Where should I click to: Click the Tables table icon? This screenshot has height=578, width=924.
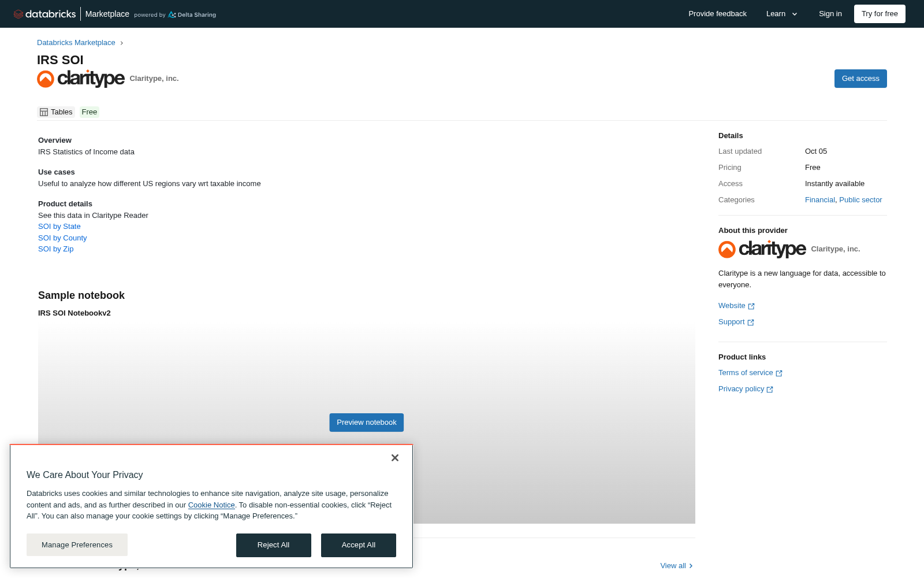[x=44, y=112]
